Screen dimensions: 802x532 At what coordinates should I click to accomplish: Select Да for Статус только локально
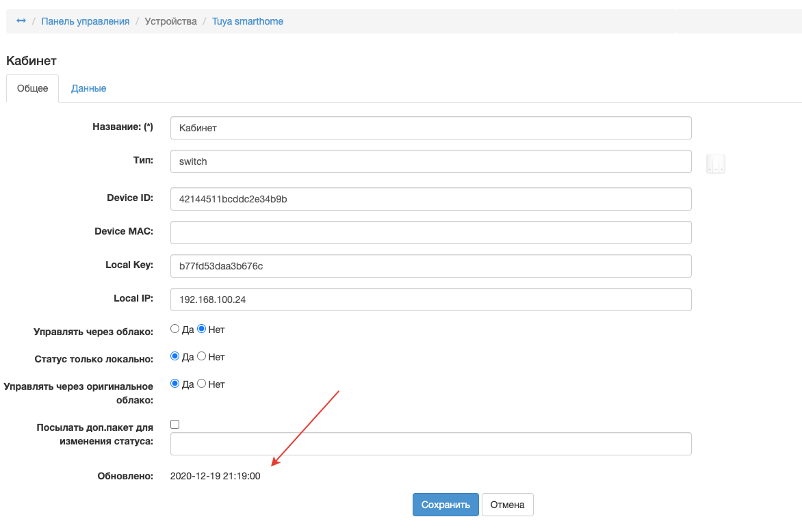coord(174,356)
